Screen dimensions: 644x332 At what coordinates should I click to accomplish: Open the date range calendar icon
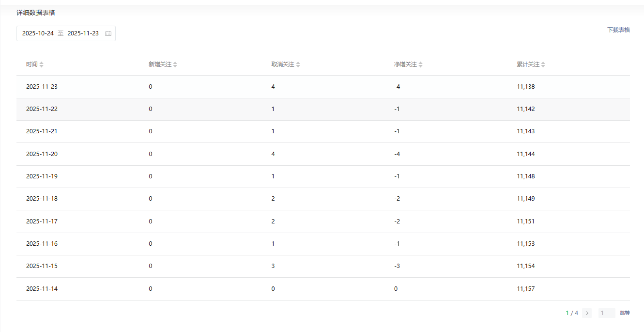click(108, 33)
